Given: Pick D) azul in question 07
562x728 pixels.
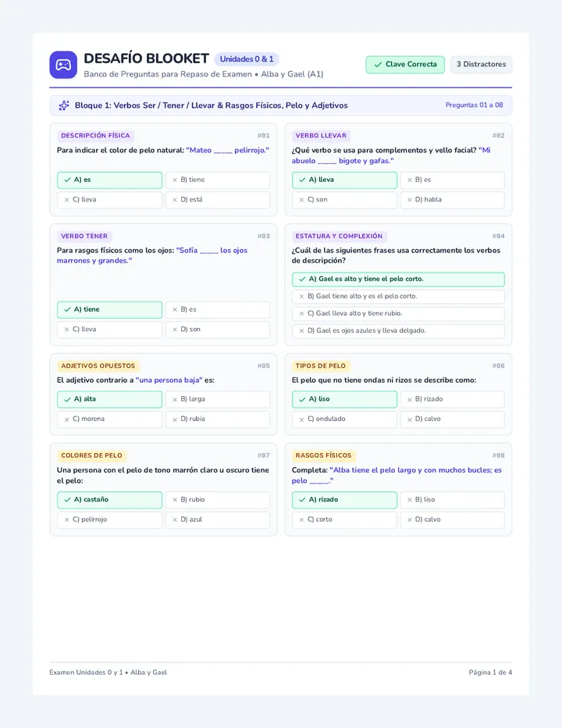Looking at the screenshot, I should point(218,519).
